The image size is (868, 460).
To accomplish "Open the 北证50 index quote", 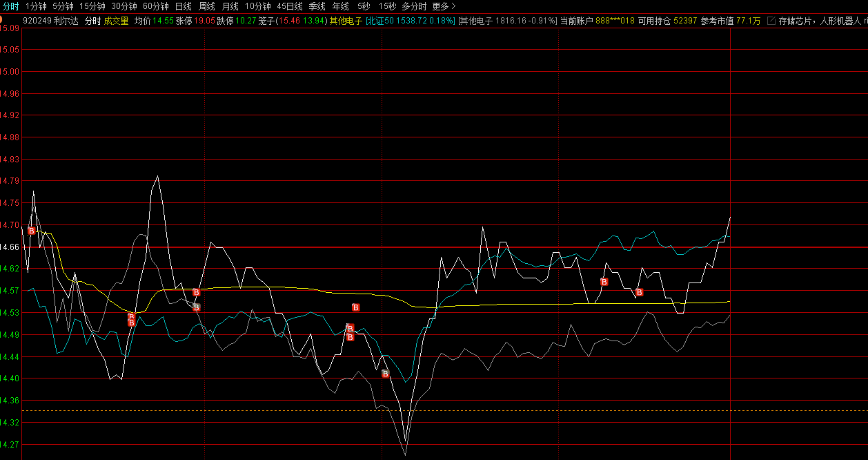I will 380,21.
